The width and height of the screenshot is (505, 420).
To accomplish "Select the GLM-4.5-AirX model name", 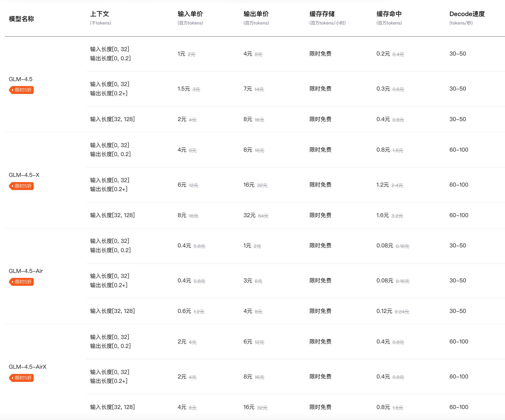I will point(27,367).
